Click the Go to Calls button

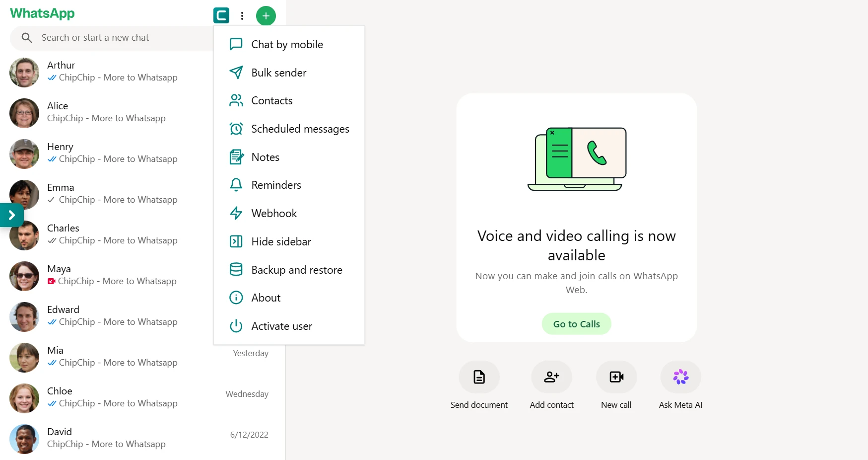(576, 324)
